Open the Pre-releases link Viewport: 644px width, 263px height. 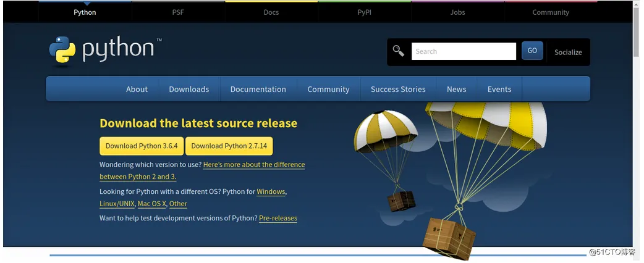(278, 219)
